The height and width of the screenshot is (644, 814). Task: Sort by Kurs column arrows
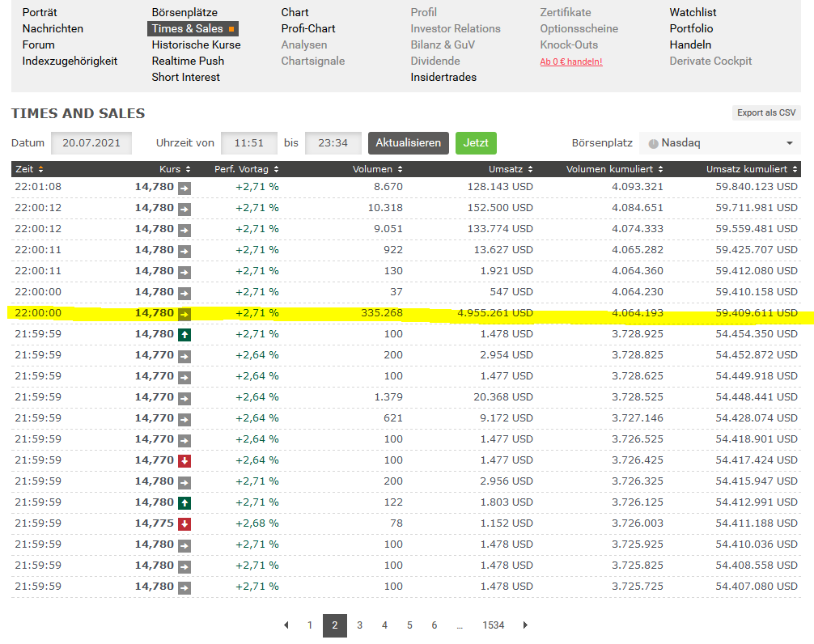(x=188, y=169)
